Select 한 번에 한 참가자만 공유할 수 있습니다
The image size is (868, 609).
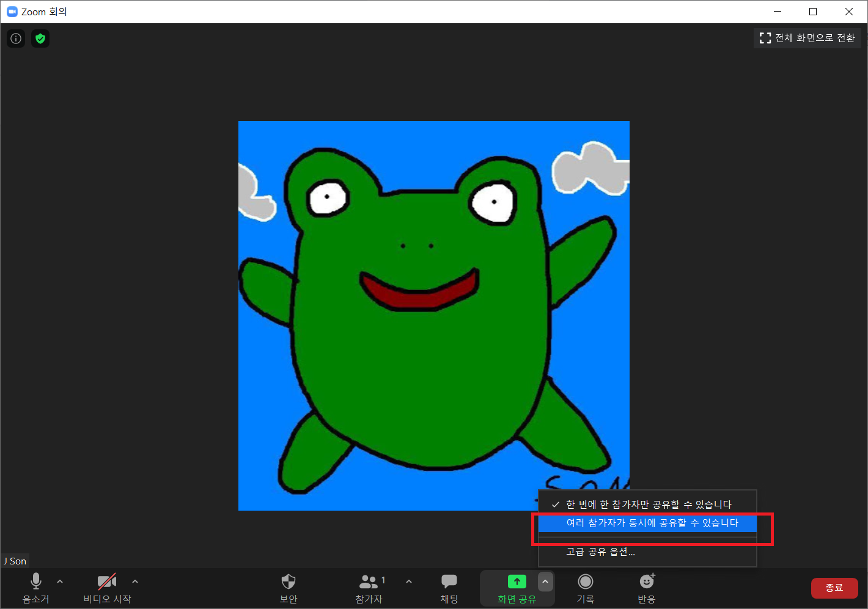[647, 505]
